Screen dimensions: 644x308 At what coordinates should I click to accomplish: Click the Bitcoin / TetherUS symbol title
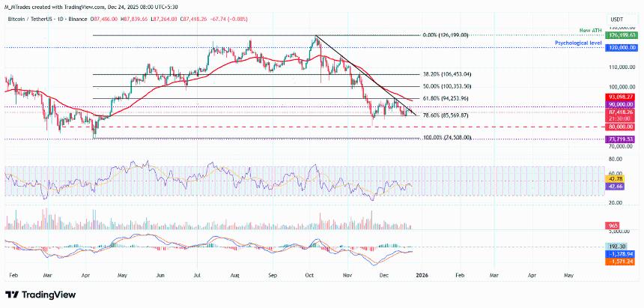(43, 20)
